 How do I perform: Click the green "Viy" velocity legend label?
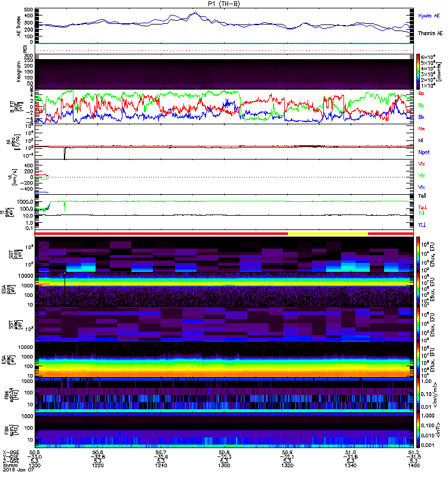pyautogui.click(x=421, y=176)
